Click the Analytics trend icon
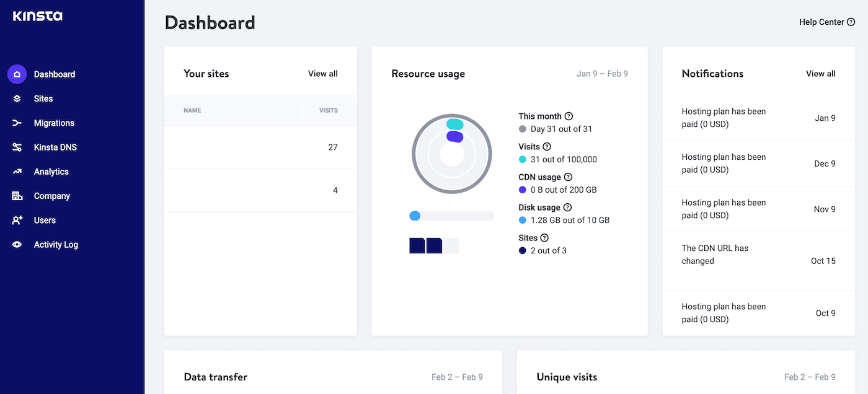Viewport: 868px width, 394px height. pos(17,172)
